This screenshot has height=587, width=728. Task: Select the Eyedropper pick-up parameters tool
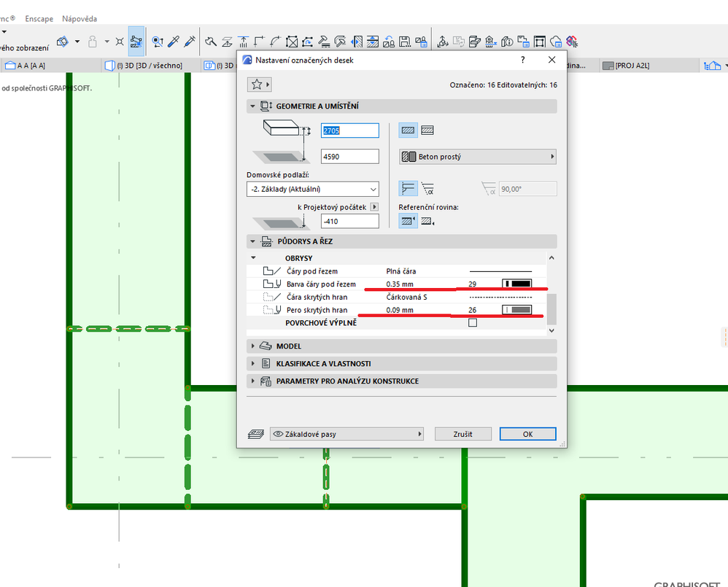point(174,42)
